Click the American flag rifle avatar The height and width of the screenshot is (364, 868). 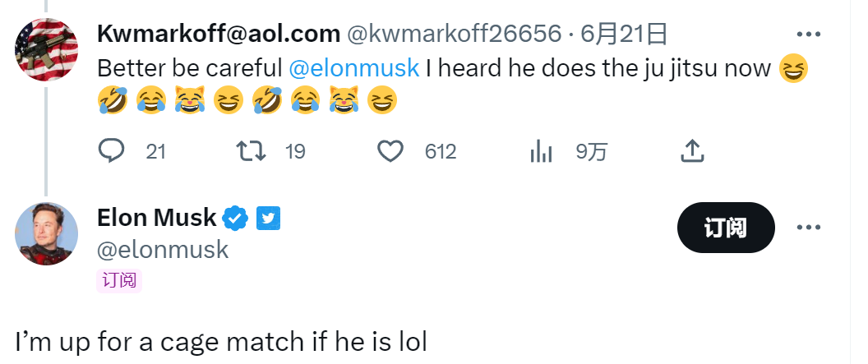(x=47, y=50)
